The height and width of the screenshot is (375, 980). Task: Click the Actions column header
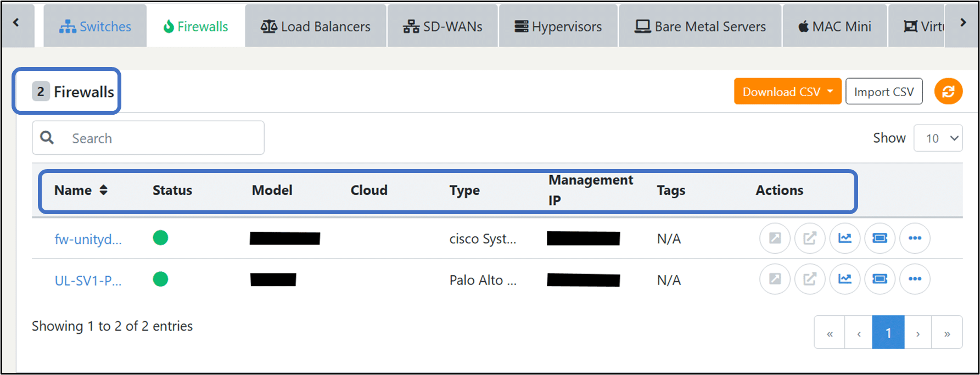[779, 190]
